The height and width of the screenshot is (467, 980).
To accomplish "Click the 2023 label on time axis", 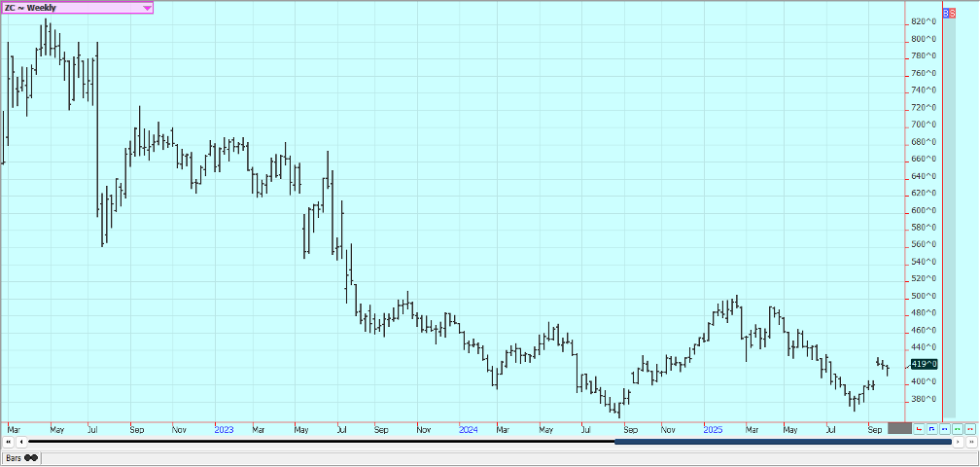I will click(224, 428).
